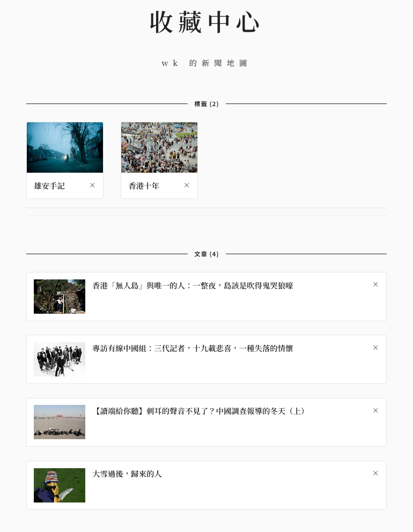
Task: Open the 大雪過後 article thumbnail
Action: (60, 485)
